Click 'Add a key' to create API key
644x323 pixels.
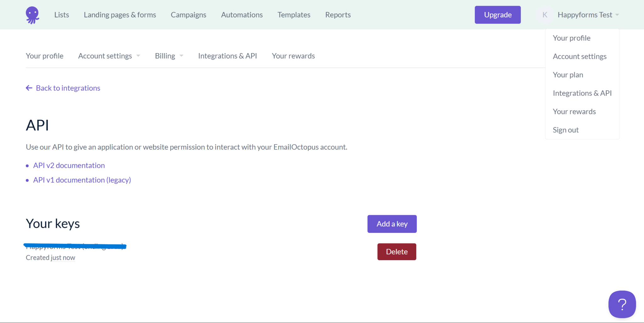[x=392, y=224]
